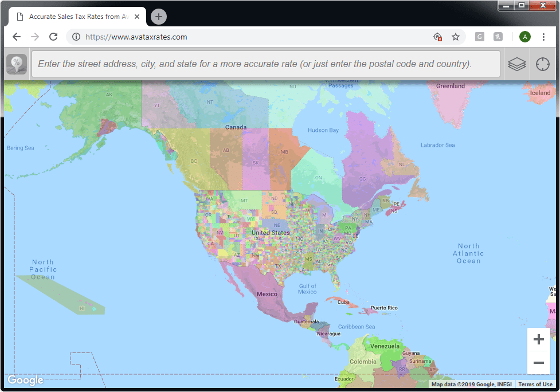
Task: Open a new browser tab
Action: pos(159,17)
